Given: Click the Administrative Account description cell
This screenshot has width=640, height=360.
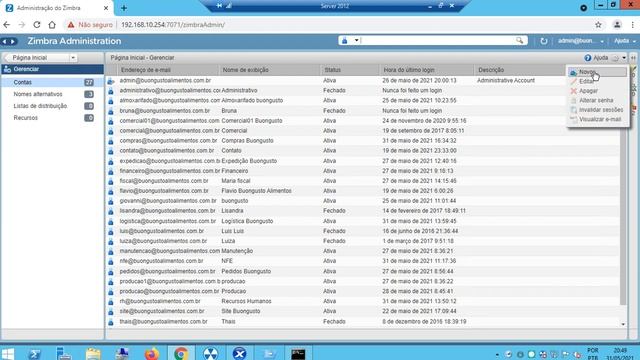Looking at the screenshot, I should click(x=506, y=80).
